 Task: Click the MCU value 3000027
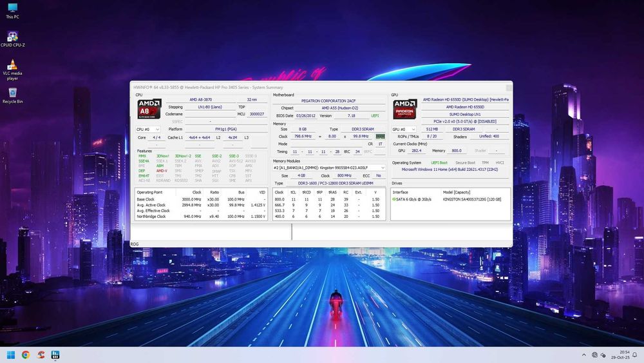pyautogui.click(x=257, y=114)
